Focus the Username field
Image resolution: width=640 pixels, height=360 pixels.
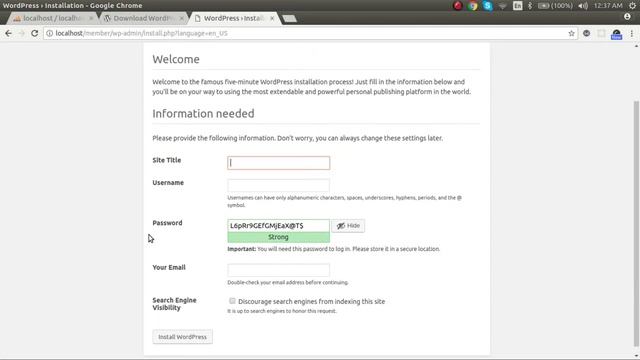(278, 185)
